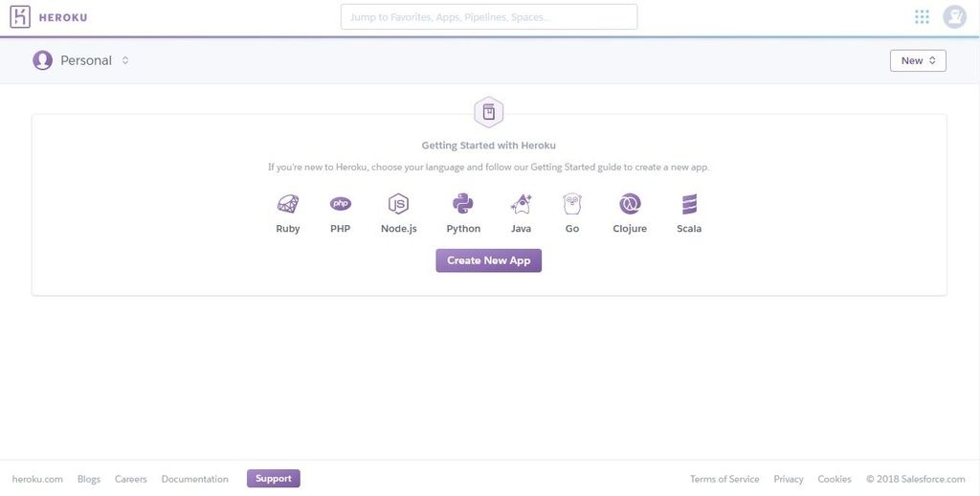Choose the Scala language icon
The image size is (980, 496).
coord(689,204)
